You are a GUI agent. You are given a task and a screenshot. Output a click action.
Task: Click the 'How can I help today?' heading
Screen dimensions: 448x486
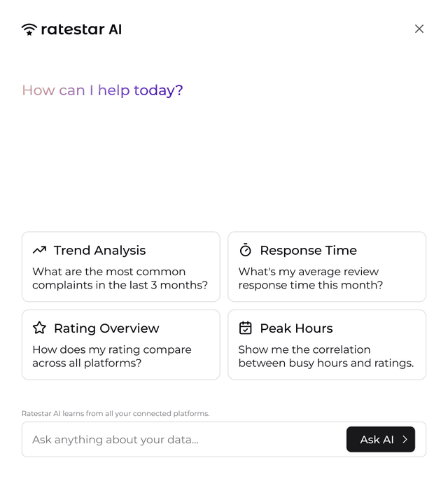coord(102,90)
